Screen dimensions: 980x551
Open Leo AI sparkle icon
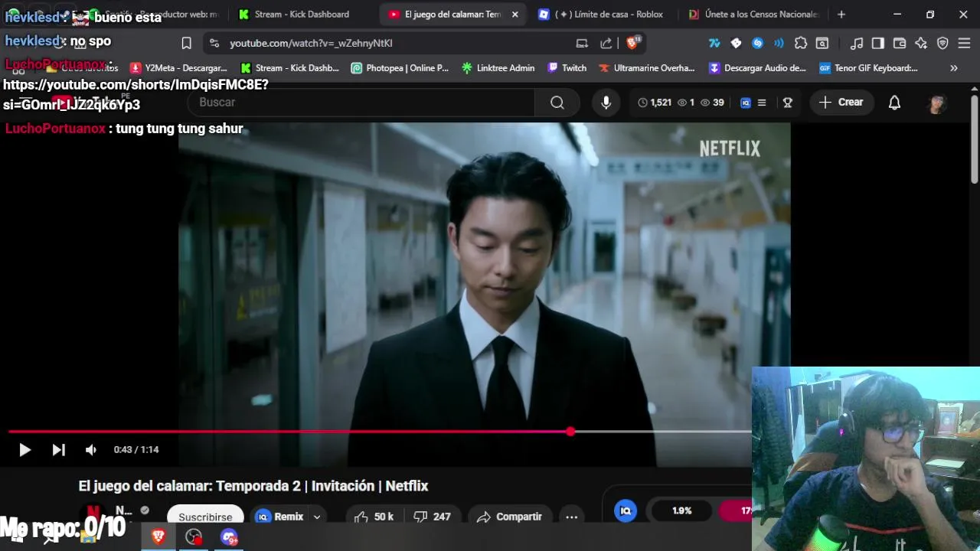pos(921,44)
